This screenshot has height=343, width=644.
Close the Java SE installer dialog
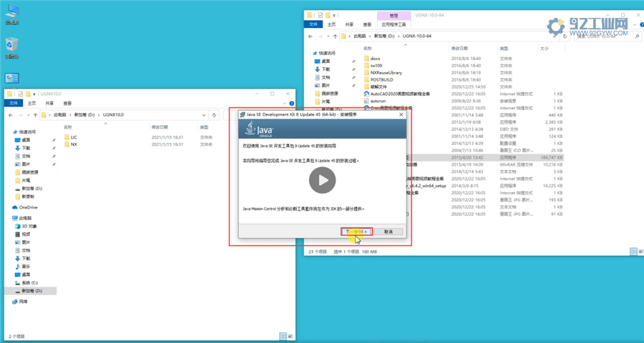pyautogui.click(x=401, y=114)
